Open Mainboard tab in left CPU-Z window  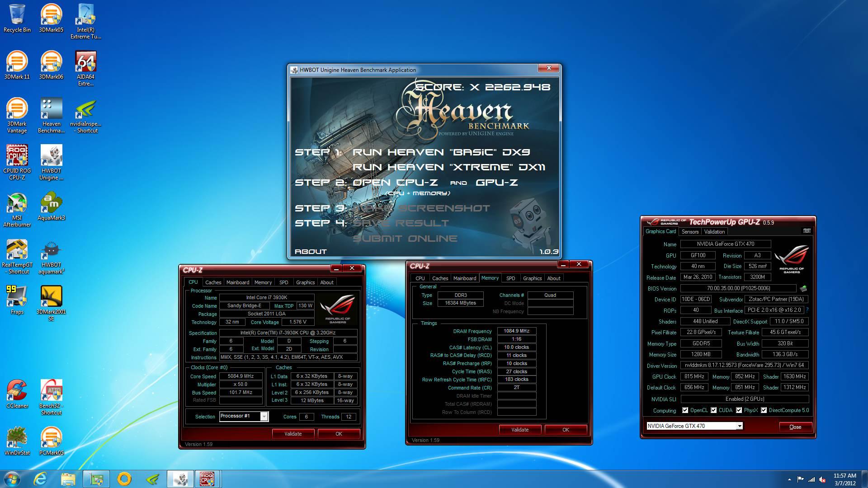[238, 282]
